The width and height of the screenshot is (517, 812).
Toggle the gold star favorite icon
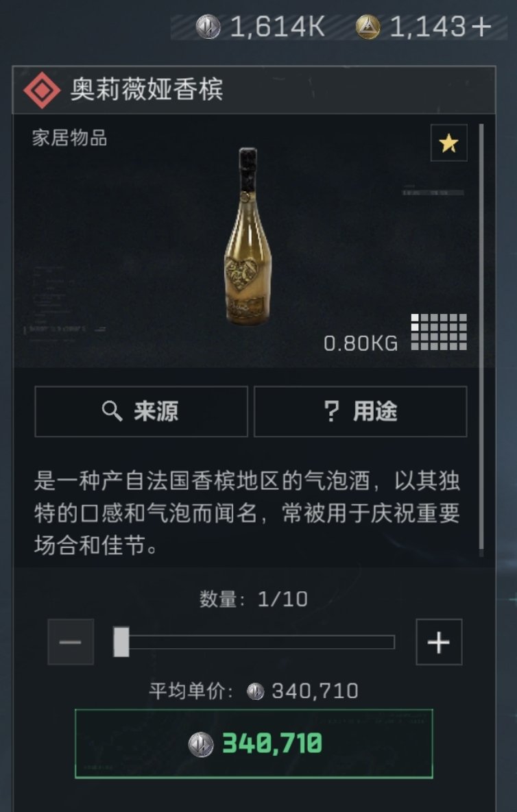tap(448, 143)
